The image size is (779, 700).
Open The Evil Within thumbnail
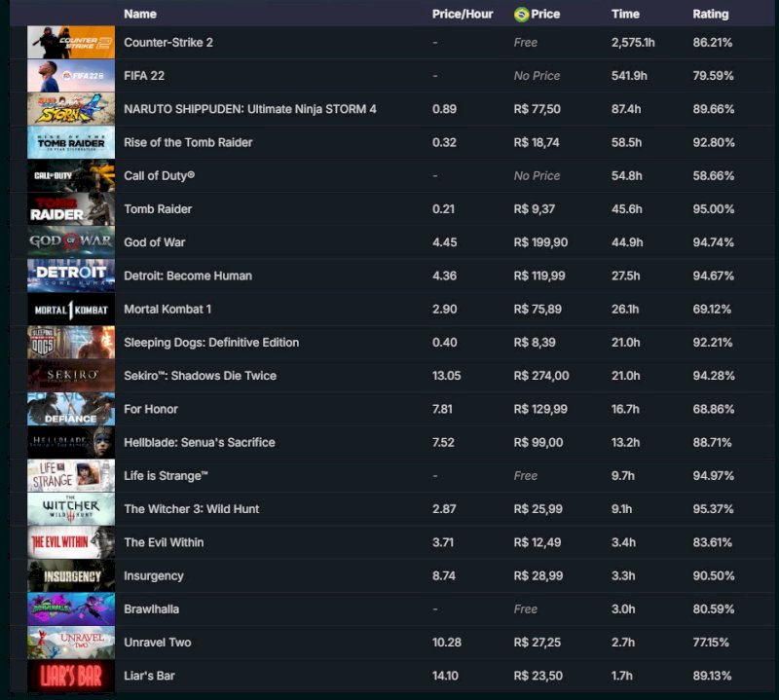(71, 542)
